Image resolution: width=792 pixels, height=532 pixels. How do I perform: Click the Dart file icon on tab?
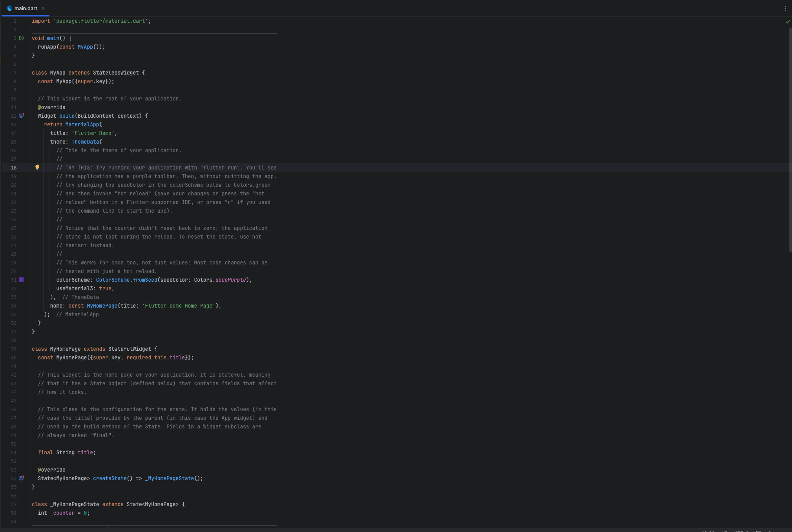point(9,8)
